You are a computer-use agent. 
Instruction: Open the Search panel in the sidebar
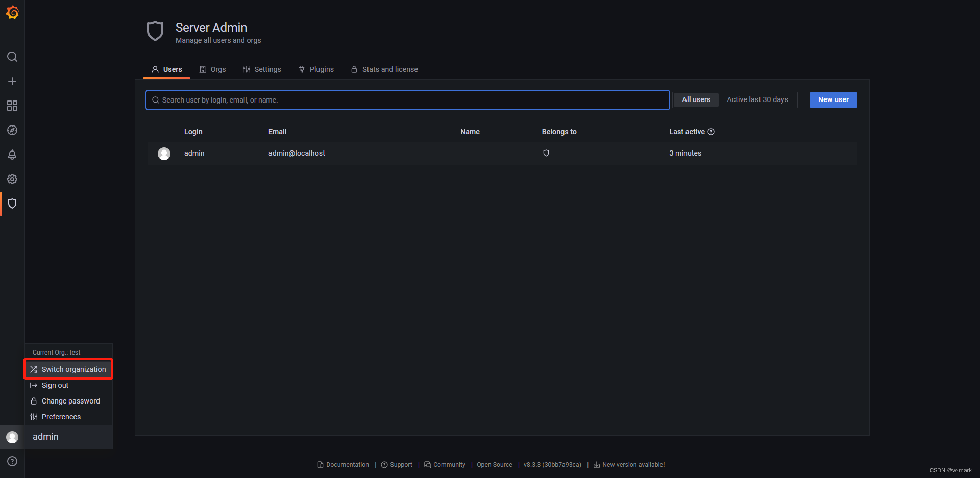click(12, 57)
